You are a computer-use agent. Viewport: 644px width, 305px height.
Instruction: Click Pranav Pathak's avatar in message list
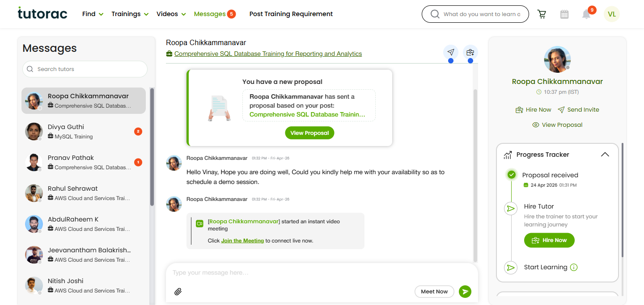tap(34, 163)
